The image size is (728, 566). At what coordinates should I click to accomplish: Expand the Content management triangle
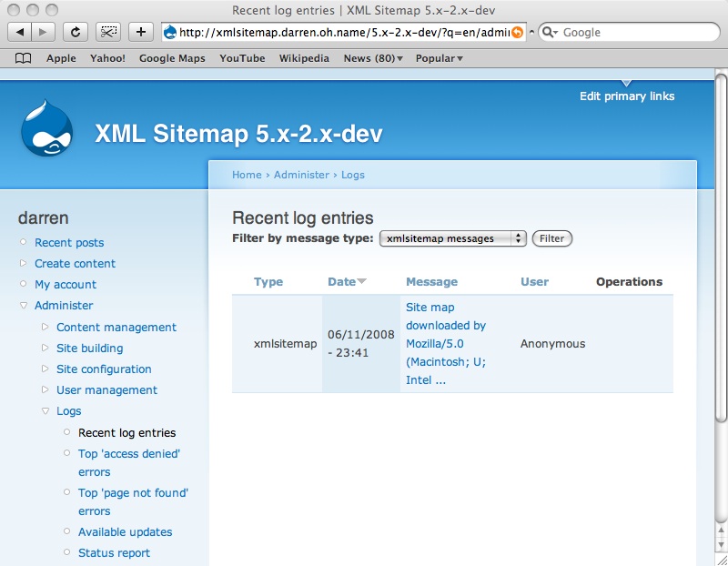pyautogui.click(x=45, y=327)
